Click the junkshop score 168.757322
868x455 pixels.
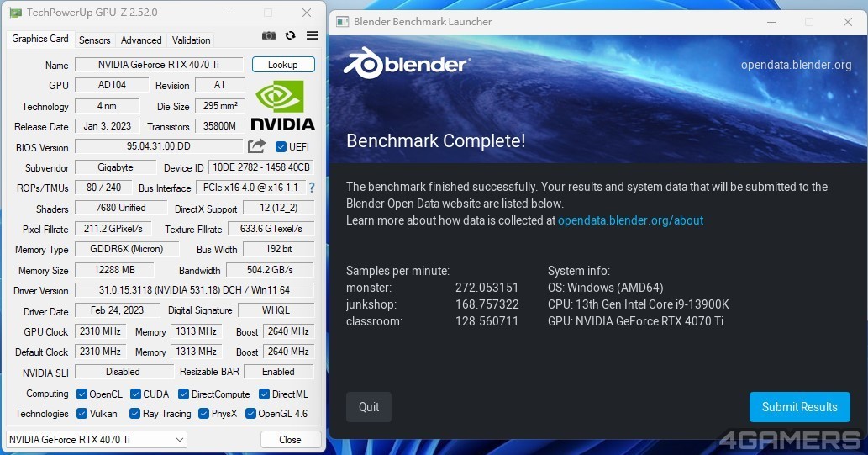(487, 304)
